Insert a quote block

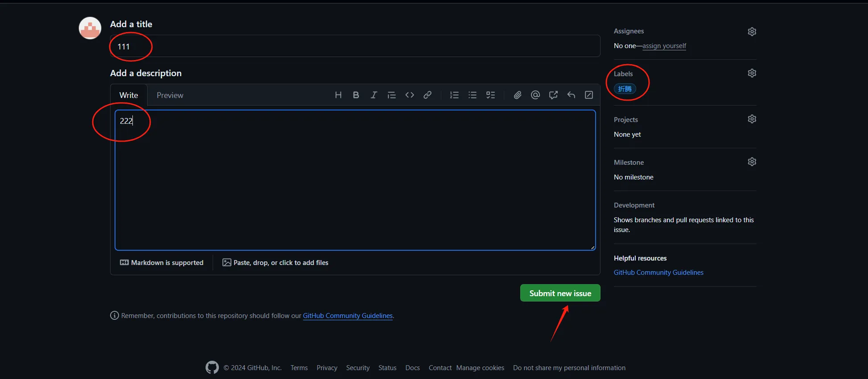[x=391, y=95]
